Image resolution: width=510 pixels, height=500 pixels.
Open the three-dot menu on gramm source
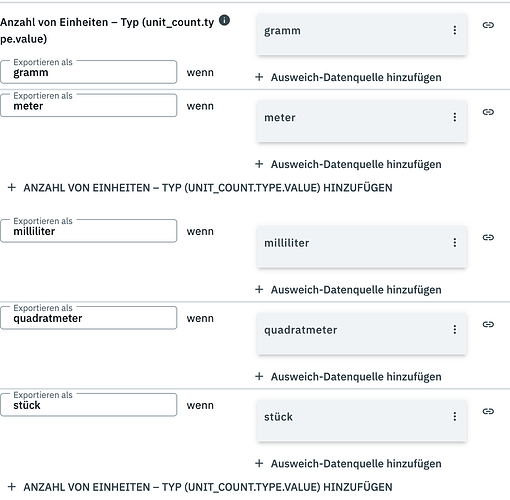[x=455, y=30]
